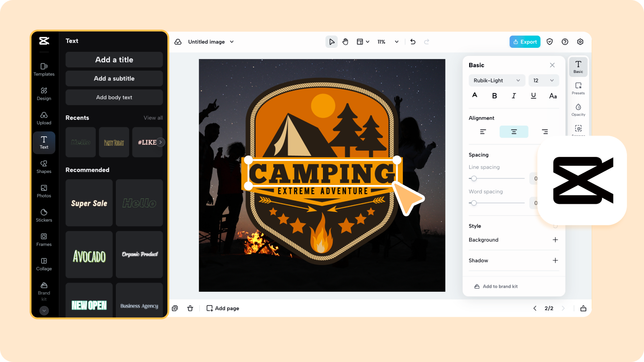Click the Add body text button
This screenshot has height=362, width=644.
coord(114,97)
